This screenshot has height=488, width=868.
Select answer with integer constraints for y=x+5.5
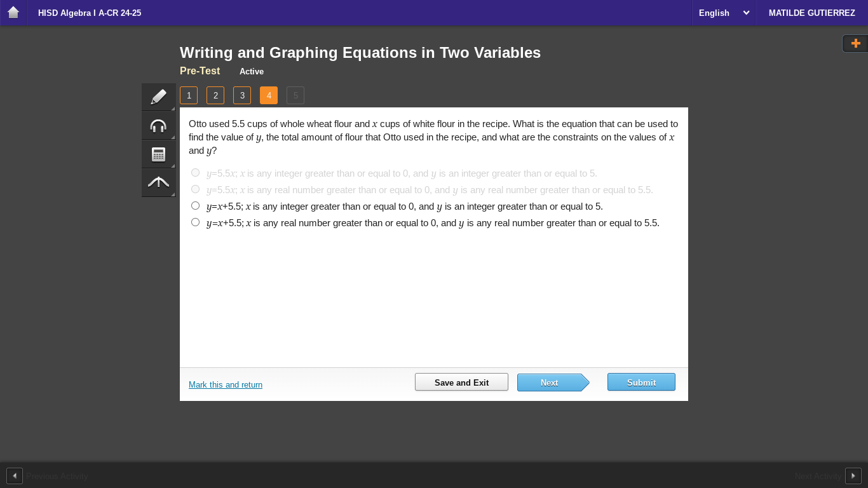[x=195, y=205]
